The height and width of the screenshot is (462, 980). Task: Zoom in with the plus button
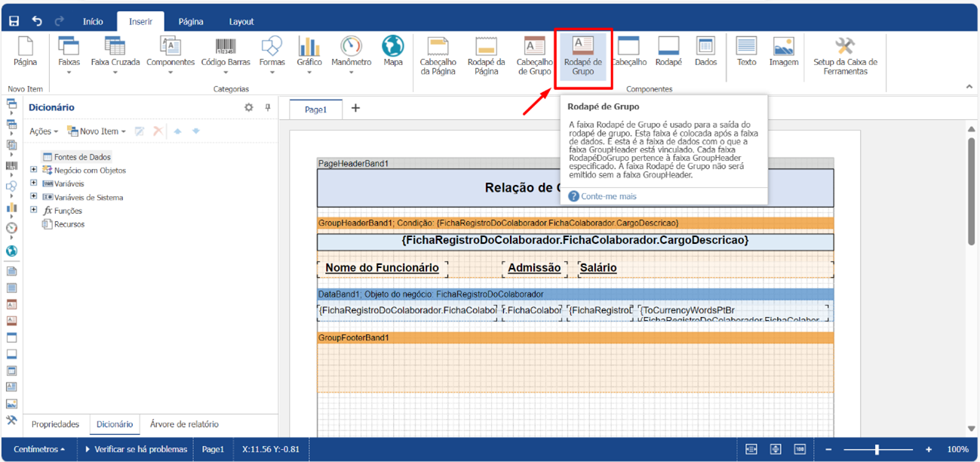929,449
